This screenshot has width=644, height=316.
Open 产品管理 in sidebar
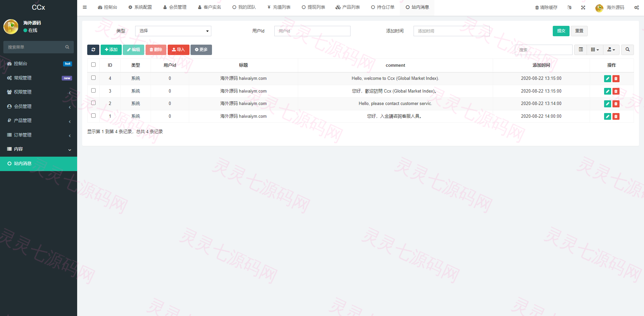(x=39, y=120)
